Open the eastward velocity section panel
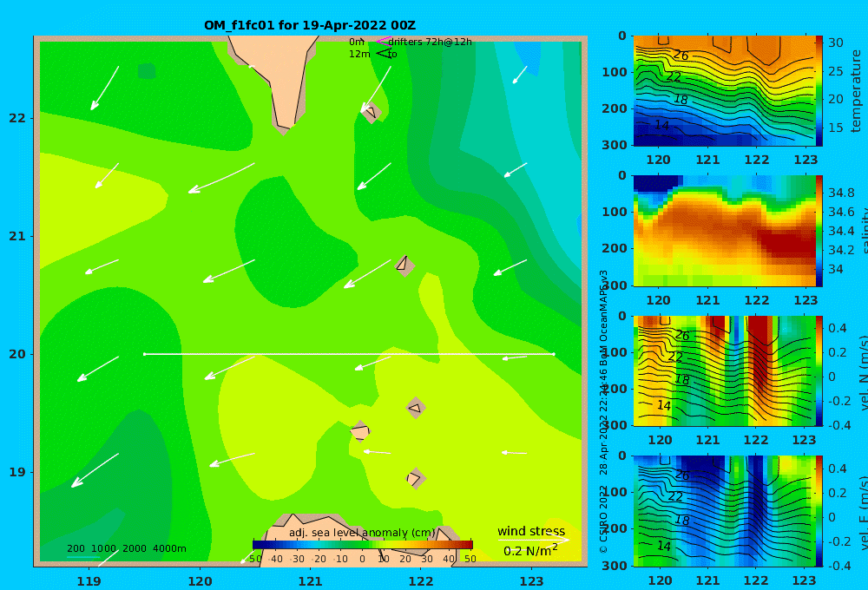 coord(724,511)
